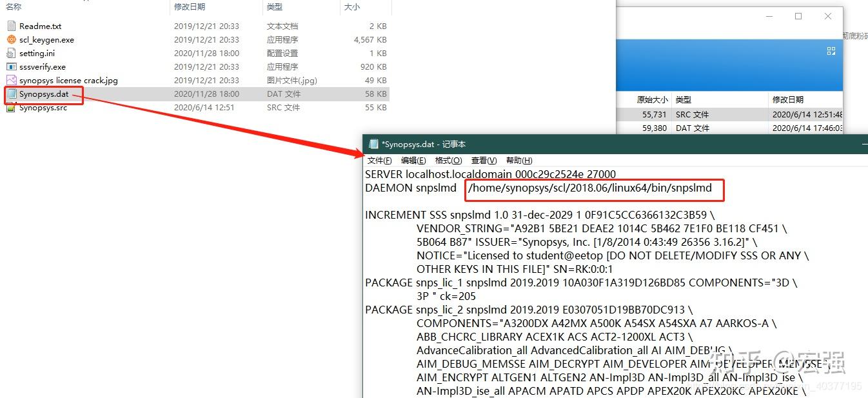Open the 编辑(E) menu in Notepad
The width and height of the screenshot is (868, 398).
(x=413, y=160)
